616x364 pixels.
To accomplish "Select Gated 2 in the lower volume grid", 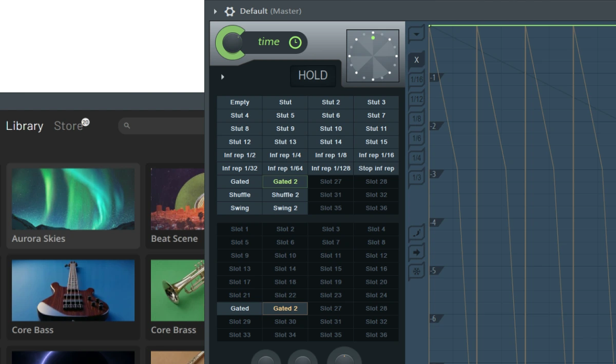I will (x=285, y=309).
